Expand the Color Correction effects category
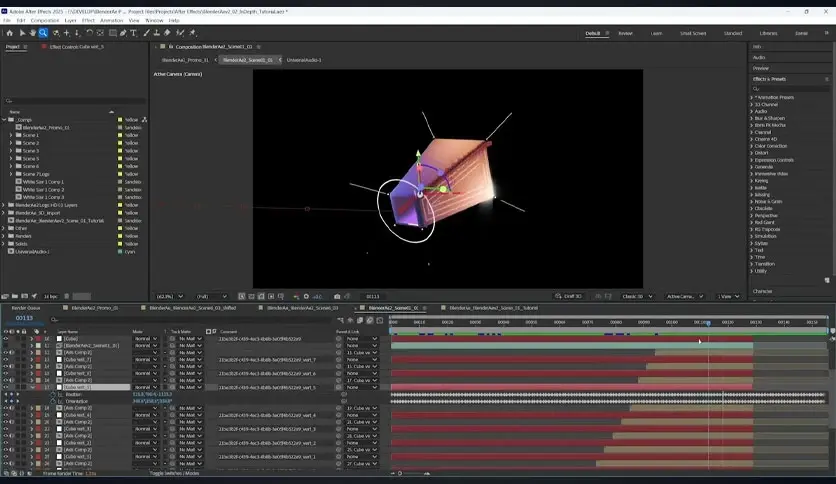Viewport: 836px width, 484px height. coord(752,146)
